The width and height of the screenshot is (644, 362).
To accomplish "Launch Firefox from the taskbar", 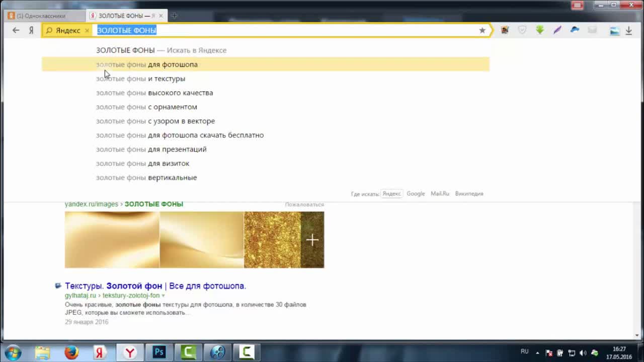I will pyautogui.click(x=71, y=352).
